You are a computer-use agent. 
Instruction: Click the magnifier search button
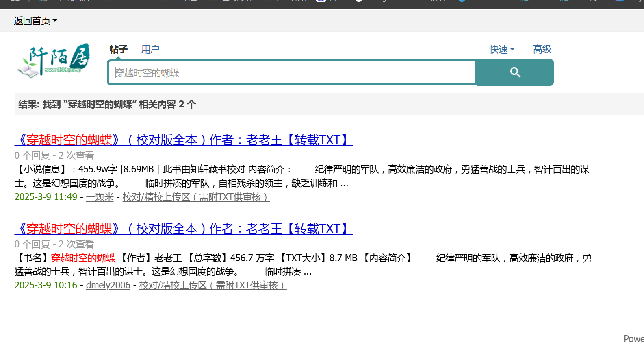click(515, 72)
